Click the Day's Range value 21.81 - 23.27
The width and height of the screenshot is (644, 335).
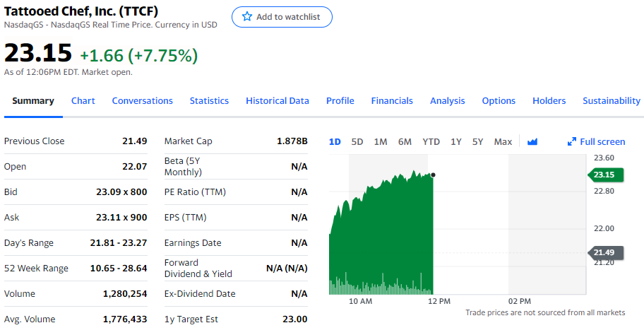point(119,243)
